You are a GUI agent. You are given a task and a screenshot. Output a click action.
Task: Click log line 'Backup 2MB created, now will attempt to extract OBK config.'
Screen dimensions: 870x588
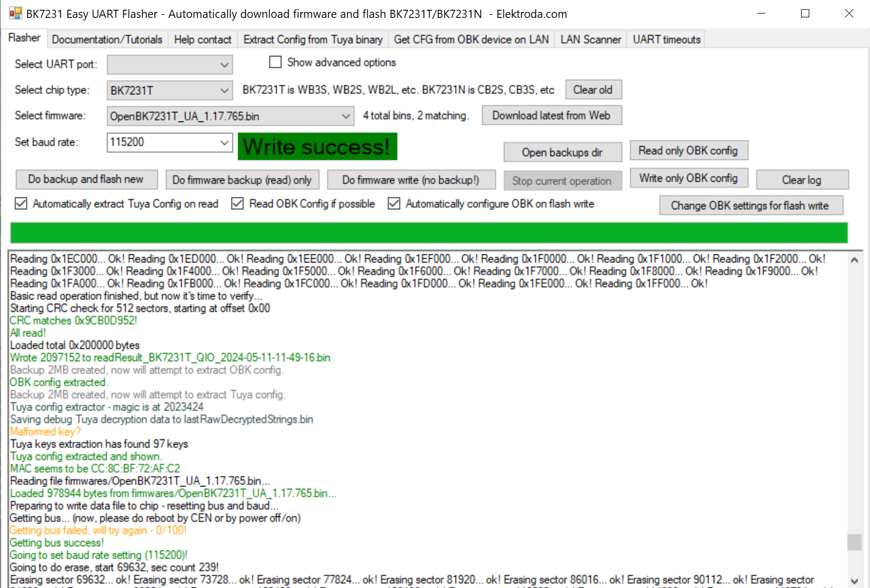pos(147,370)
